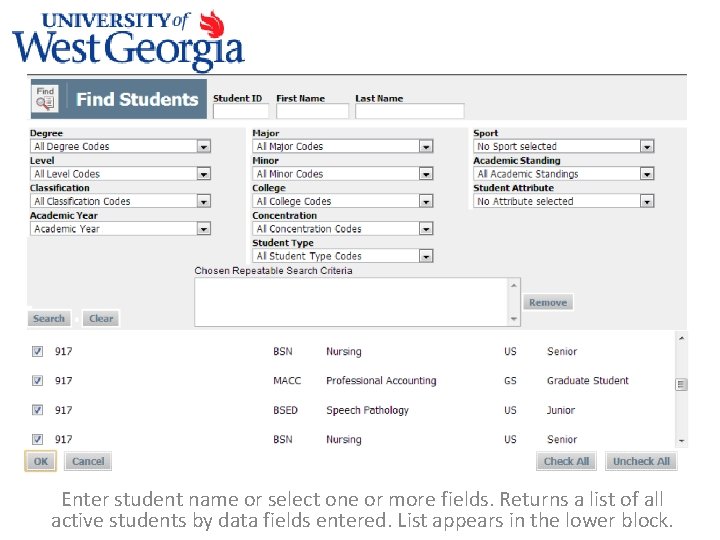Uncheck the first Nursing Senior row checkbox
This screenshot has width=720, height=540.
coord(38,352)
